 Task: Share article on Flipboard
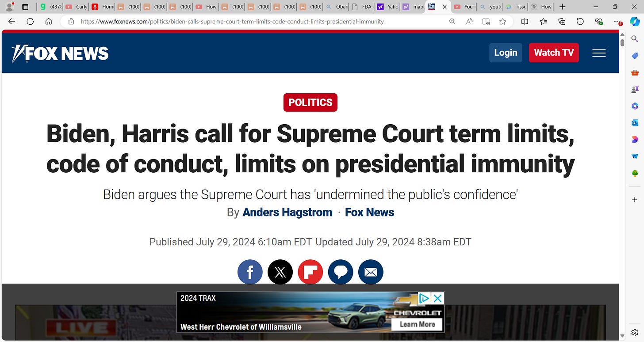pos(310,272)
